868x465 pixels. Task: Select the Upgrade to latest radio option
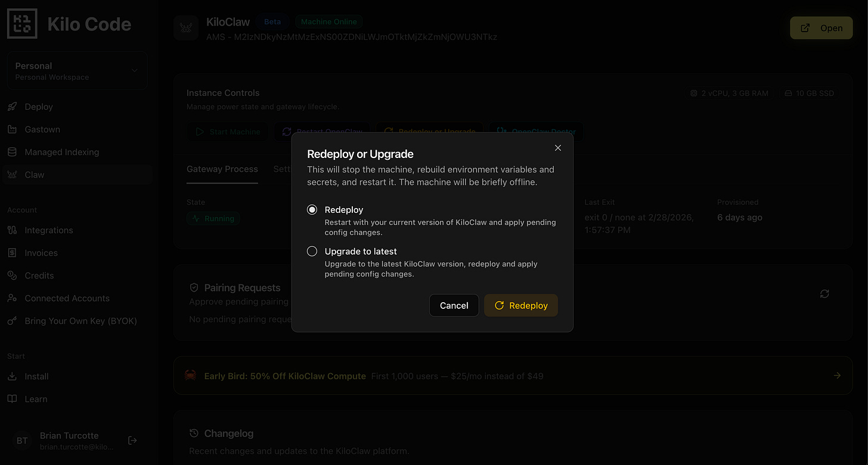point(312,252)
